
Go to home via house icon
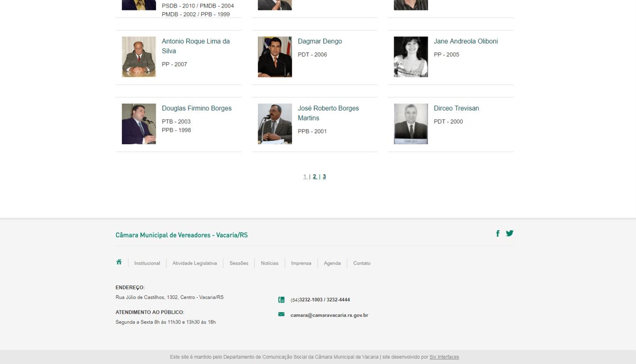pos(119,262)
